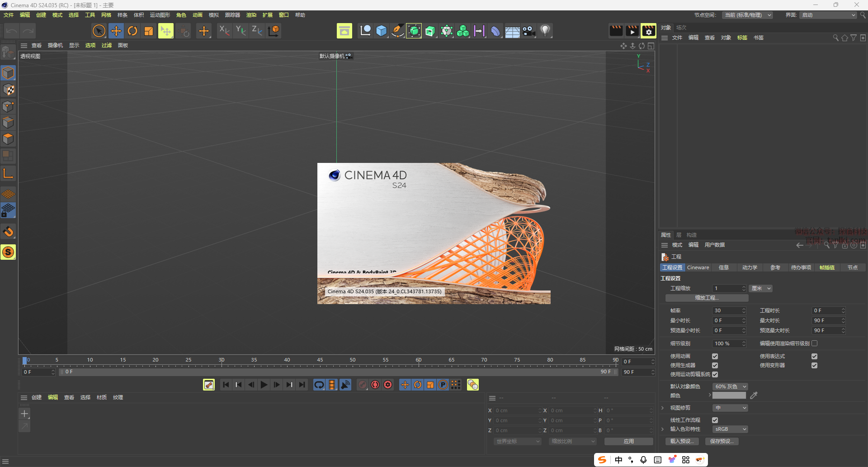Select the Move tool in top toolbar
Image resolution: width=868 pixels, height=467 pixels.
pyautogui.click(x=116, y=31)
